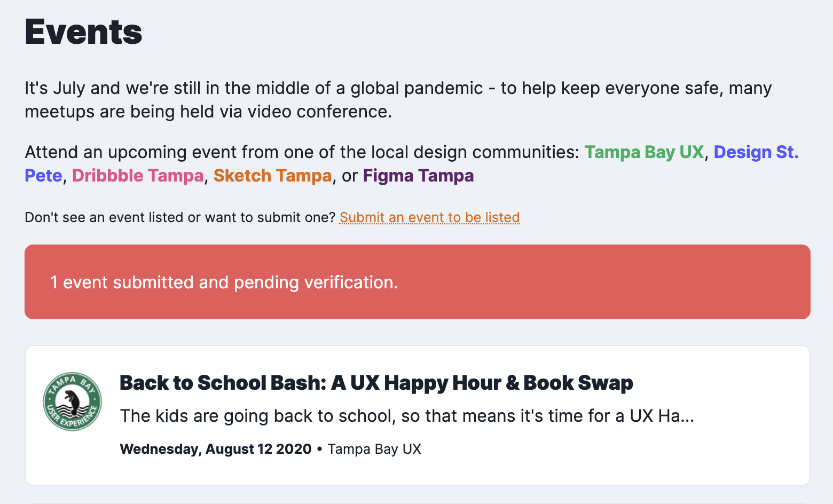Open the green Tampa Bay UX community link
The width and height of the screenshot is (833, 504).
644,152
